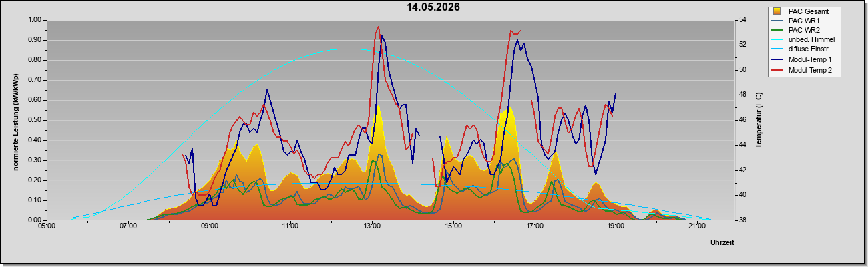Click the 13:00 time axis label

(372, 226)
